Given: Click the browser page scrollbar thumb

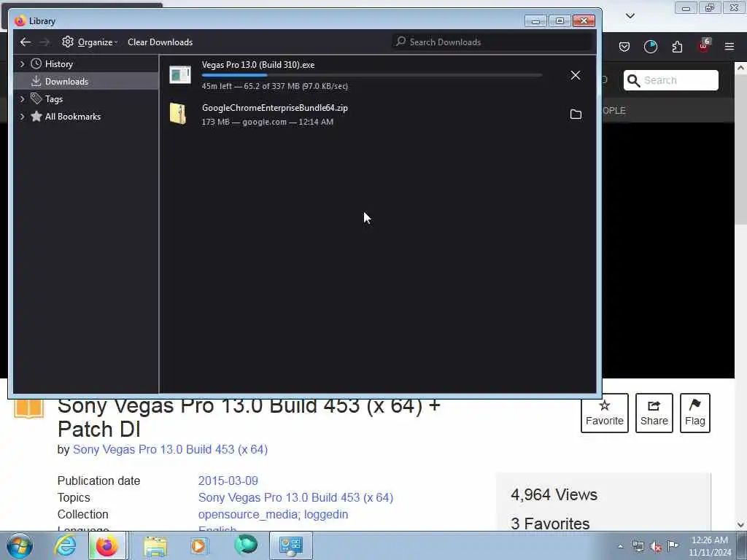Looking at the screenshot, I should pyautogui.click(x=740, y=149).
